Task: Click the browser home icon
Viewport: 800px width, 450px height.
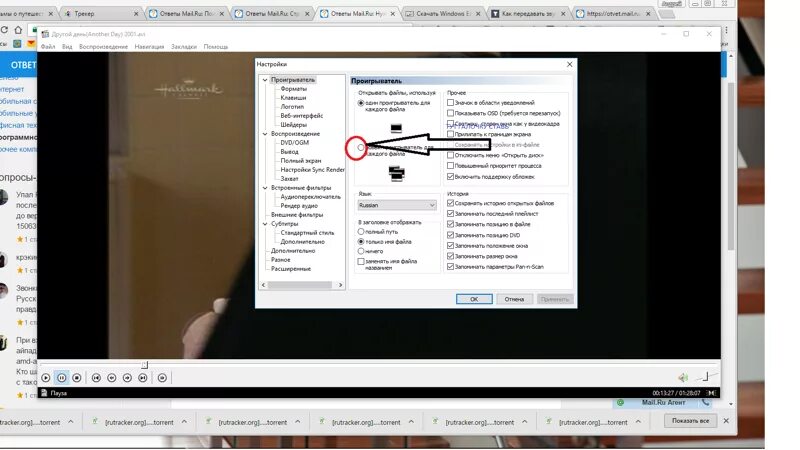Action: click(x=18, y=30)
